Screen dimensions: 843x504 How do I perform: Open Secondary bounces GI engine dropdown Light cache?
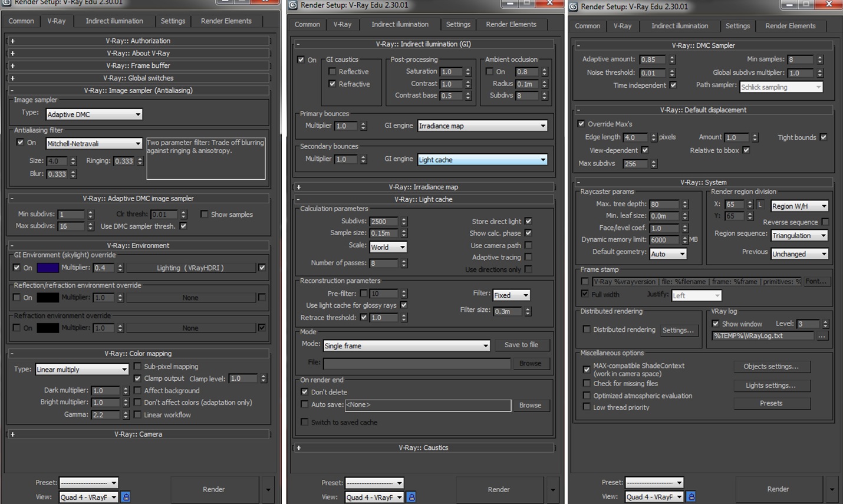(x=482, y=160)
